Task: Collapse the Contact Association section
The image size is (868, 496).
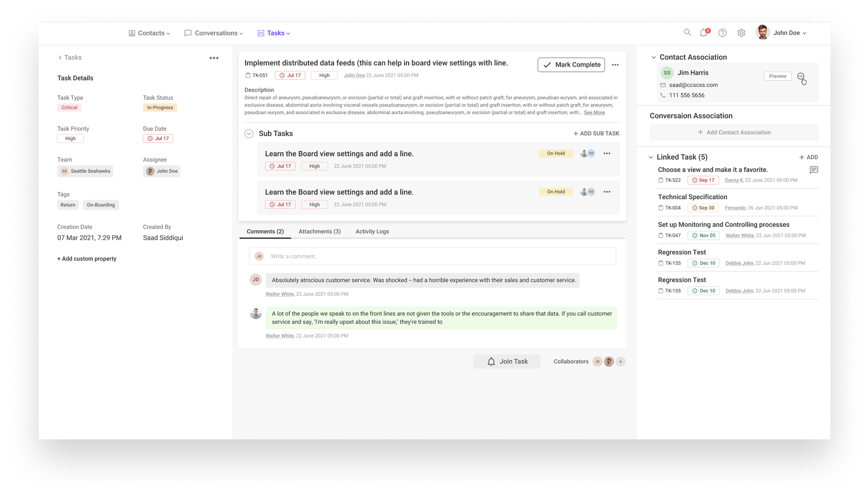Action: 653,57
